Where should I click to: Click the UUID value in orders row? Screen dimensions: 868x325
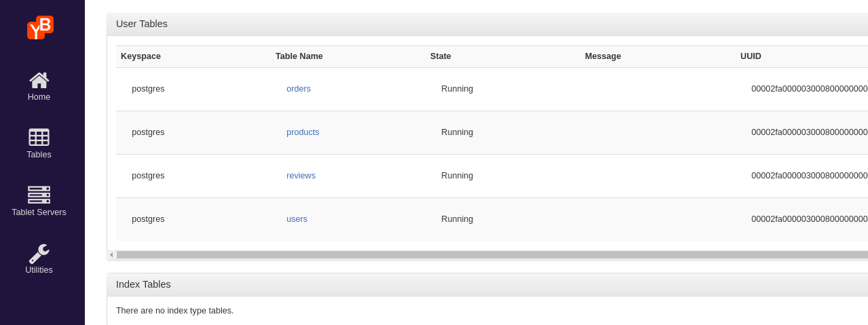click(x=809, y=89)
